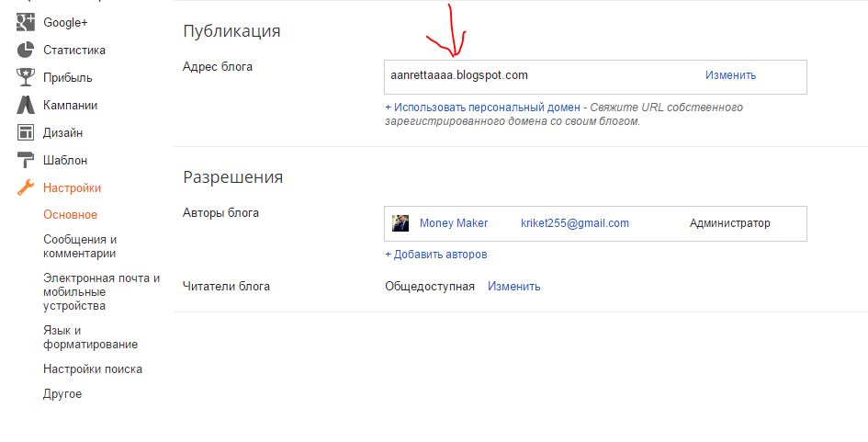868x442 pixels.
Task: Click the Money Maker author avatar
Action: (400, 223)
